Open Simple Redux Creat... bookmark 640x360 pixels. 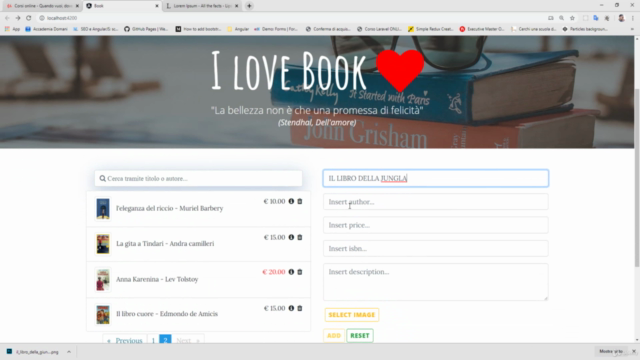click(x=431, y=29)
